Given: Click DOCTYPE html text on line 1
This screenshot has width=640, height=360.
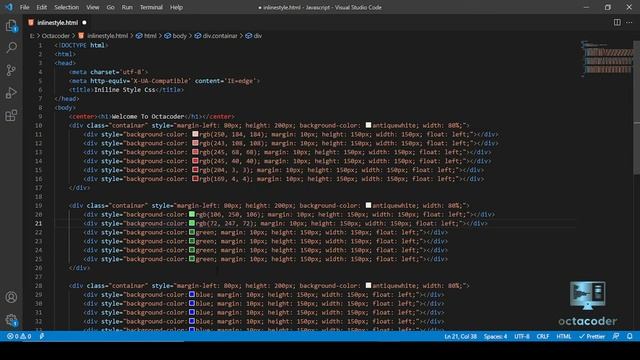Looking at the screenshot, I should pos(82,45).
